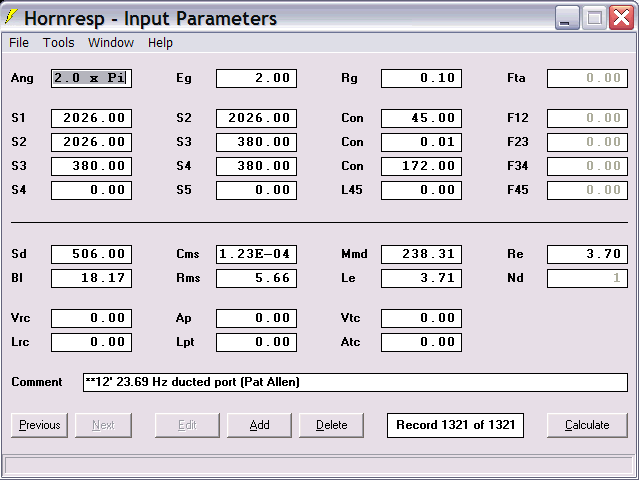Click the S4 field showing 380.00
This screenshot has height=480, width=639.
256,166
